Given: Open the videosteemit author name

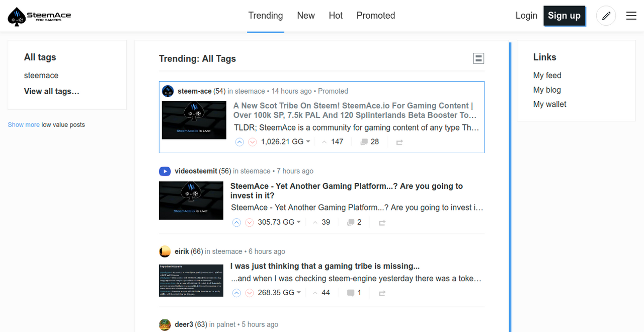Looking at the screenshot, I should click(x=196, y=171).
